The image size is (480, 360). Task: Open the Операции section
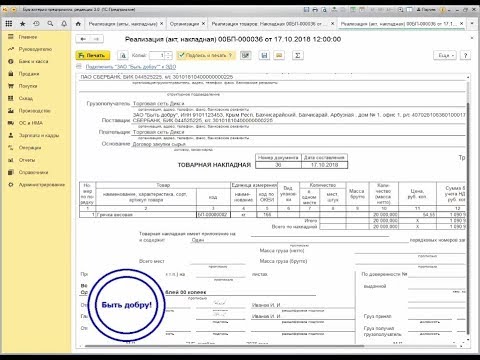pyautogui.click(x=30, y=148)
